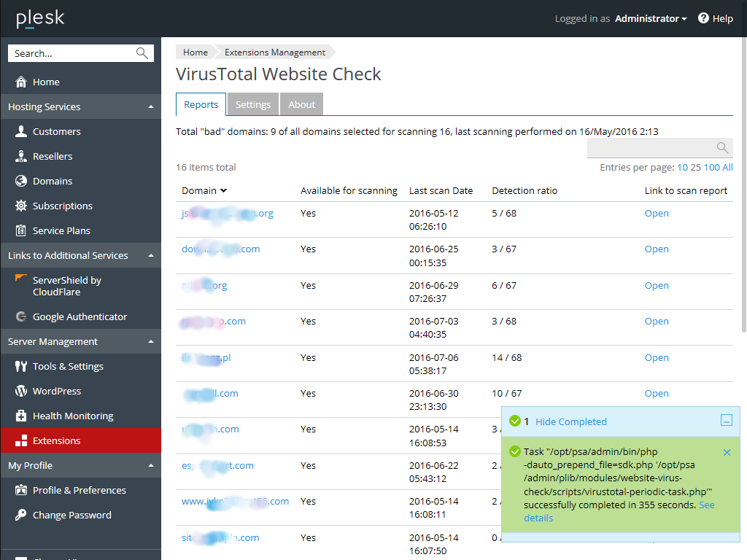Click the Extensions blocks icon
This screenshot has height=560, width=747.
coord(21,440)
